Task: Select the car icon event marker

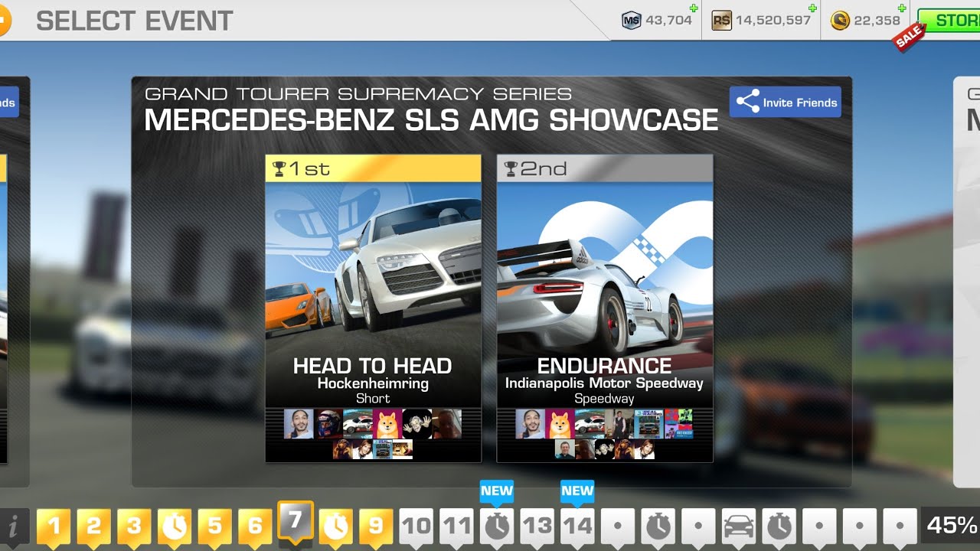Action: [739, 527]
